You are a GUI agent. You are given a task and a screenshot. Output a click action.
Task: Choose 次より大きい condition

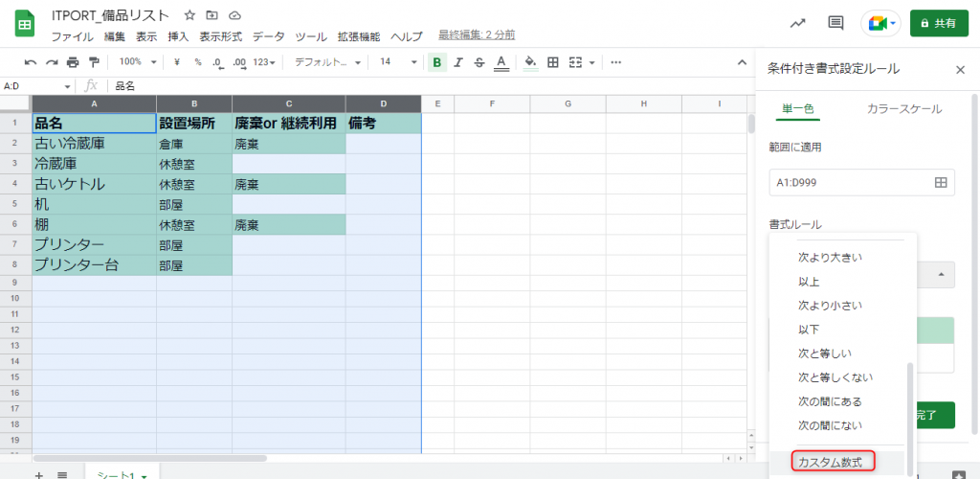click(830, 257)
